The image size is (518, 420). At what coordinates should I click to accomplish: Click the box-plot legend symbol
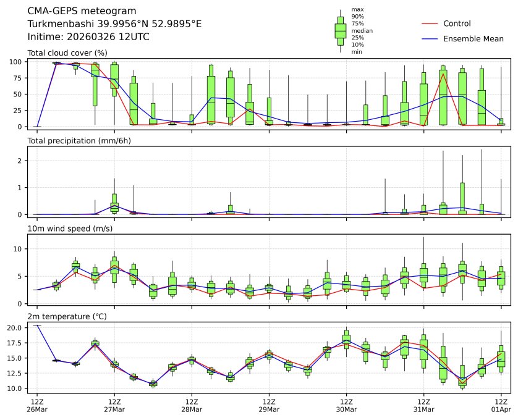coord(340,31)
